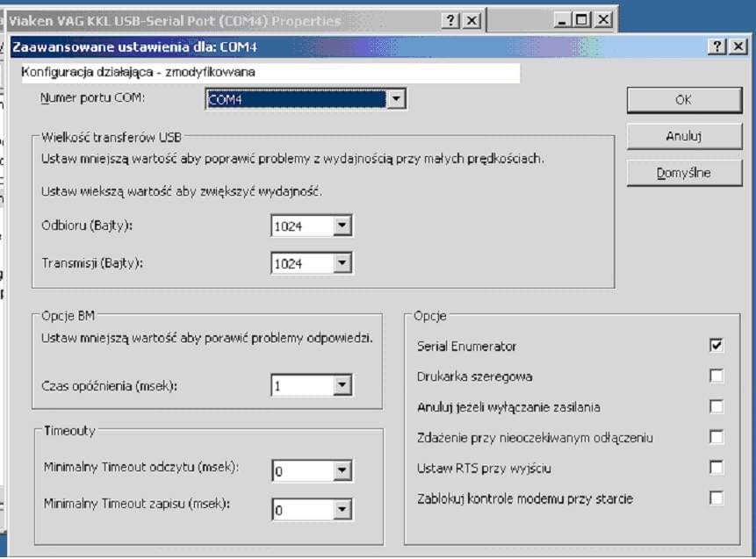Open the Numer portu COM dropdown arrow
The width and height of the screenshot is (756, 559).
click(396, 99)
